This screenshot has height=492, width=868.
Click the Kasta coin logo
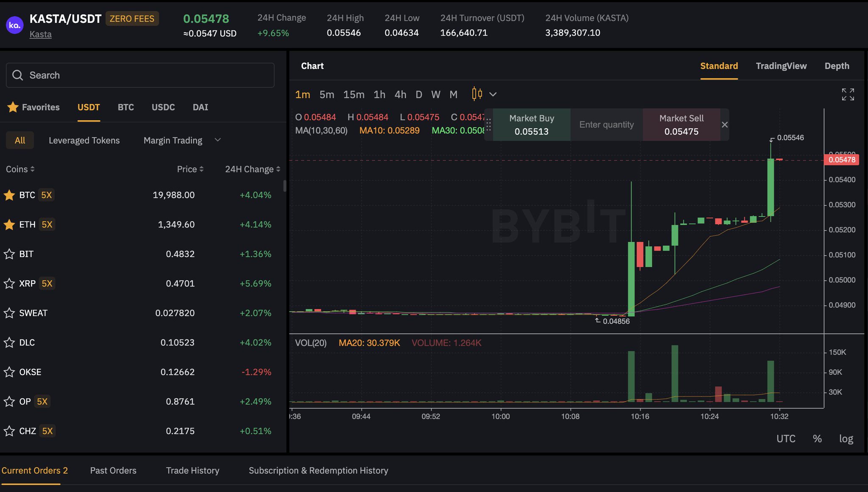pos(14,25)
